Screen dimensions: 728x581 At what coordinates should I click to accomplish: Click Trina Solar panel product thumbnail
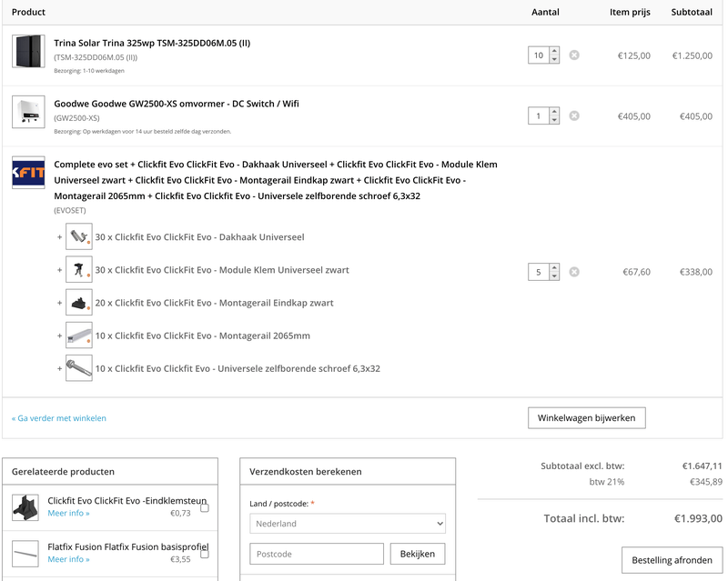[x=28, y=51]
